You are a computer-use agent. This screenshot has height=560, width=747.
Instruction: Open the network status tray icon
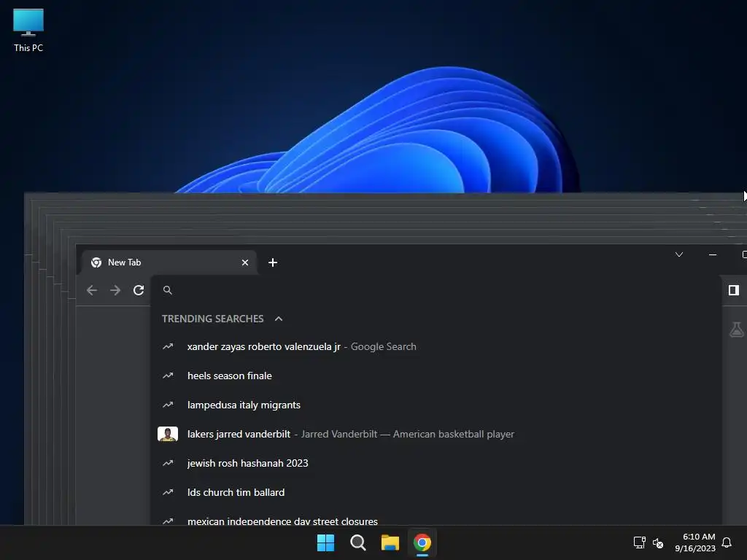click(x=639, y=542)
